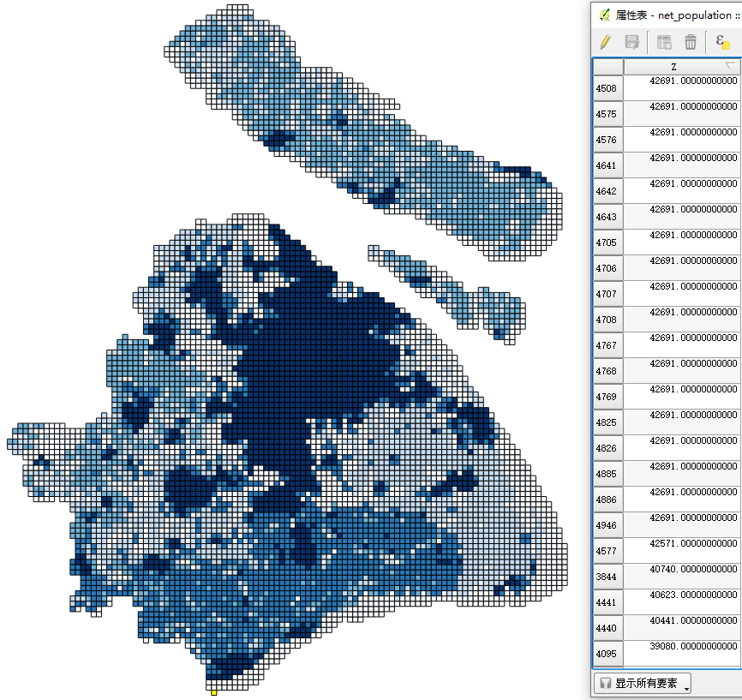
Task: Select row header 4441
Action: (608, 602)
